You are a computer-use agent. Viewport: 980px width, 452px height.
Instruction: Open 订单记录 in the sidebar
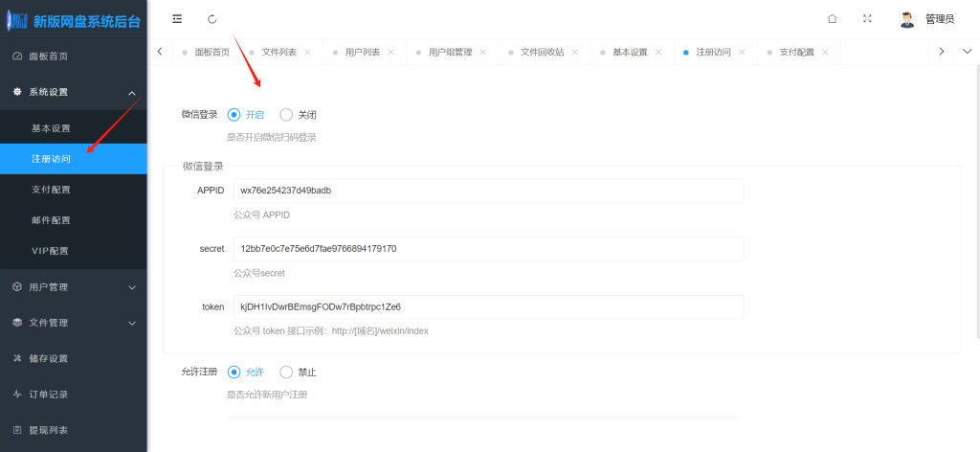[73, 395]
